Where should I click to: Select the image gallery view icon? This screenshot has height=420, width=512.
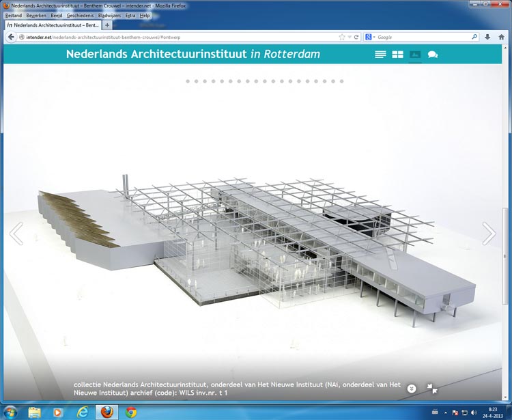point(415,55)
